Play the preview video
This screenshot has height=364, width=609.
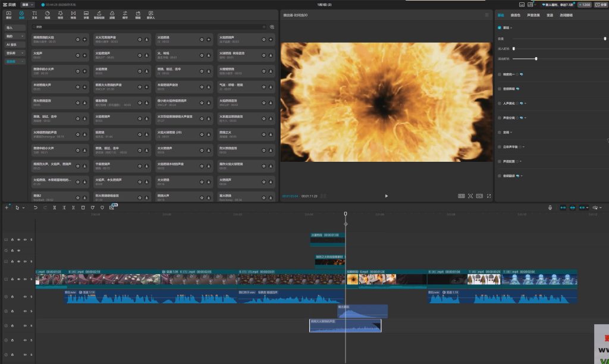(387, 196)
